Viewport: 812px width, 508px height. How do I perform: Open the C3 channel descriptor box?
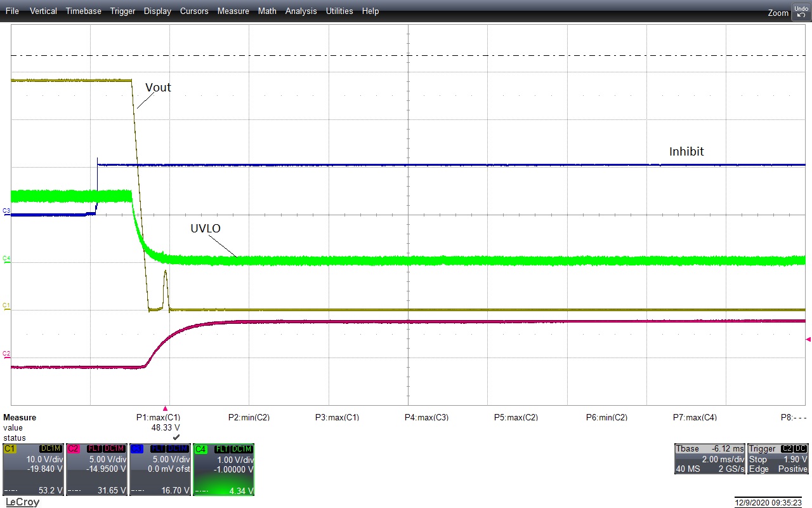[x=159, y=469]
